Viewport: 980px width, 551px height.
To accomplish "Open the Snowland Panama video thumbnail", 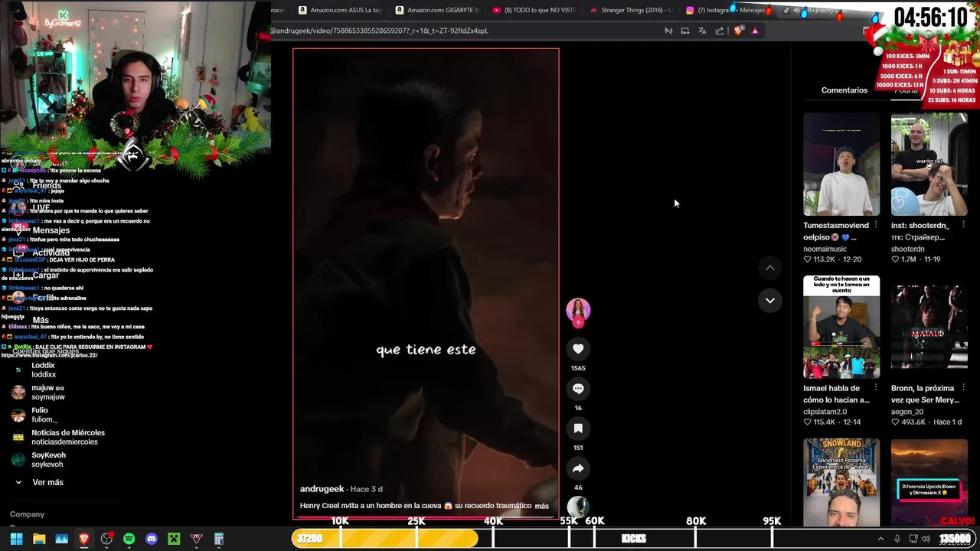I will (841, 482).
